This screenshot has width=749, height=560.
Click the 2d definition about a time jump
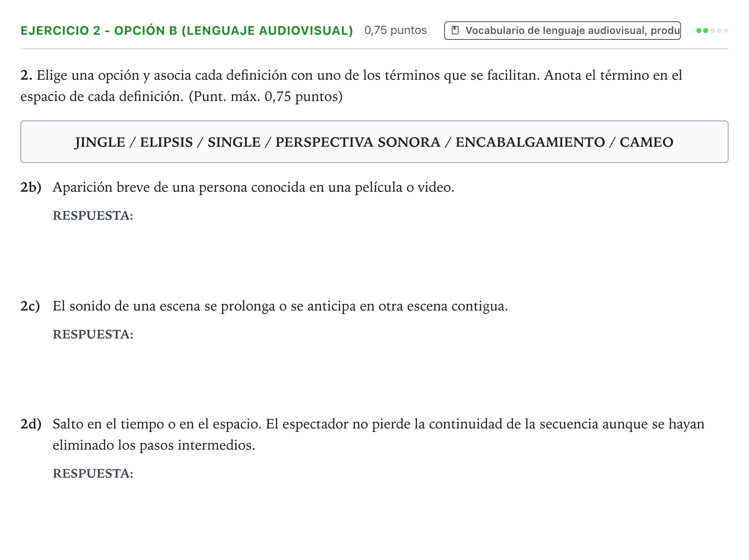[x=378, y=434]
